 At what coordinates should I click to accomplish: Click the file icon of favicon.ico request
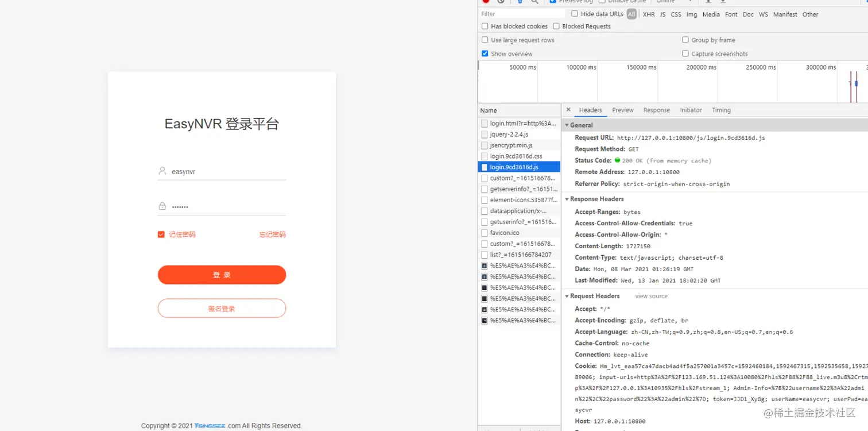[x=485, y=233]
